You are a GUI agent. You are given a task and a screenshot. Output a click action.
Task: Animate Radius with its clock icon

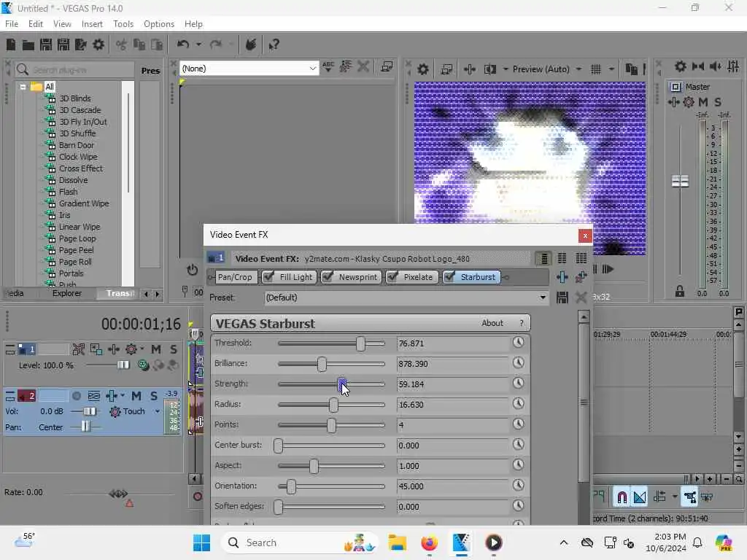[519, 404]
